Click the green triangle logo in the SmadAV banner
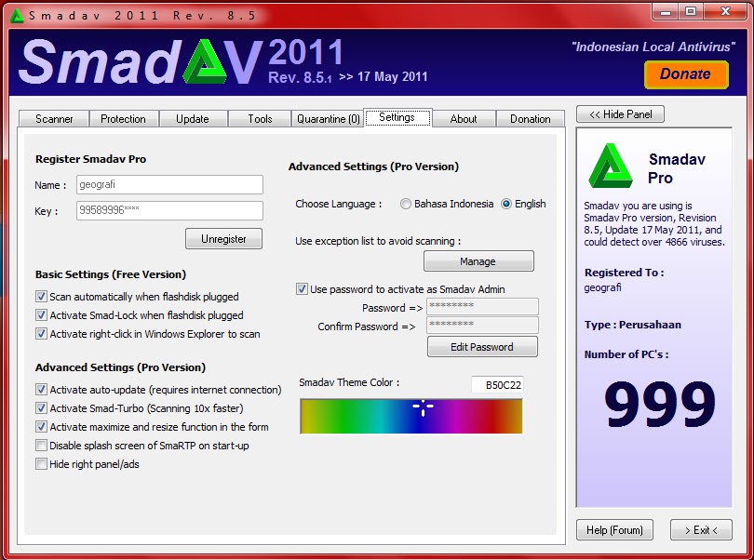 coord(205,62)
